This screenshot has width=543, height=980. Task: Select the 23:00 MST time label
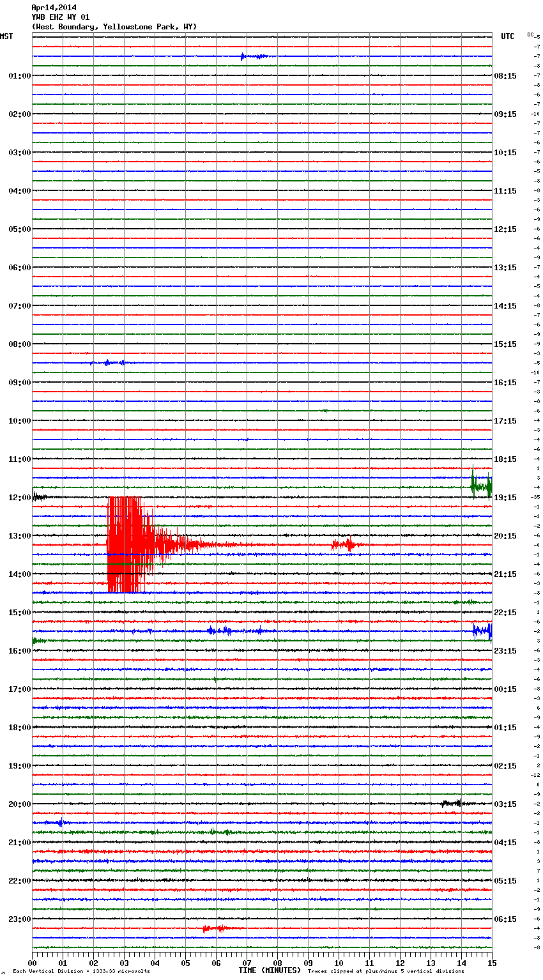coord(19,919)
